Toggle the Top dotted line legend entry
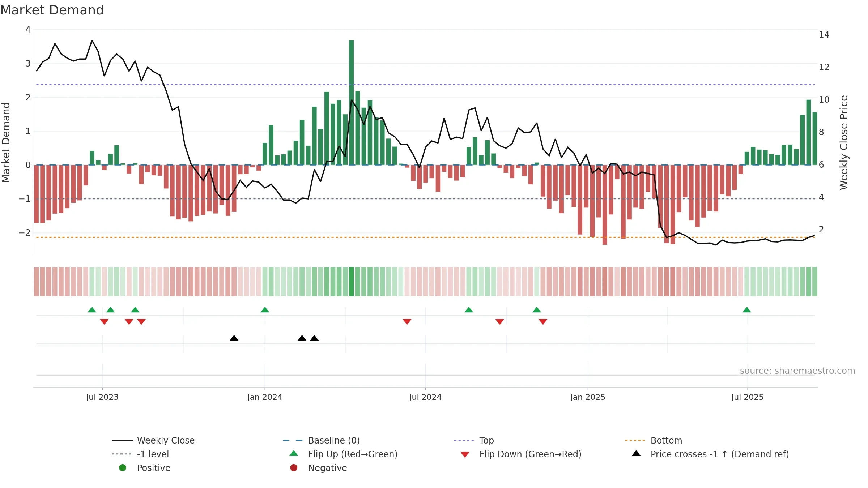The height and width of the screenshot is (488, 868). click(x=474, y=440)
